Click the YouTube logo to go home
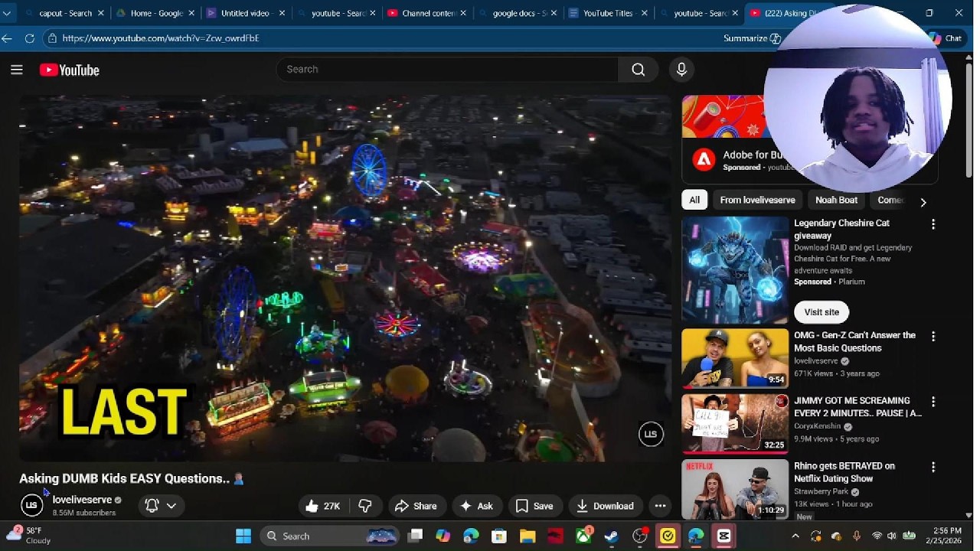The image size is (980, 551). [x=70, y=70]
